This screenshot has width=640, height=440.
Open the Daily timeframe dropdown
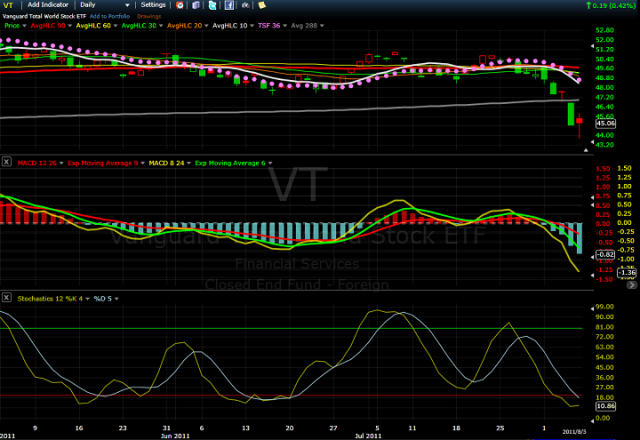(x=104, y=5)
